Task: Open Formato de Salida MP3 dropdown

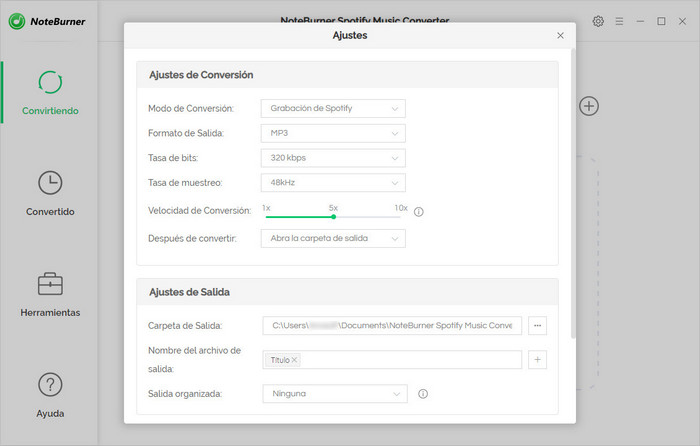Action: click(333, 133)
